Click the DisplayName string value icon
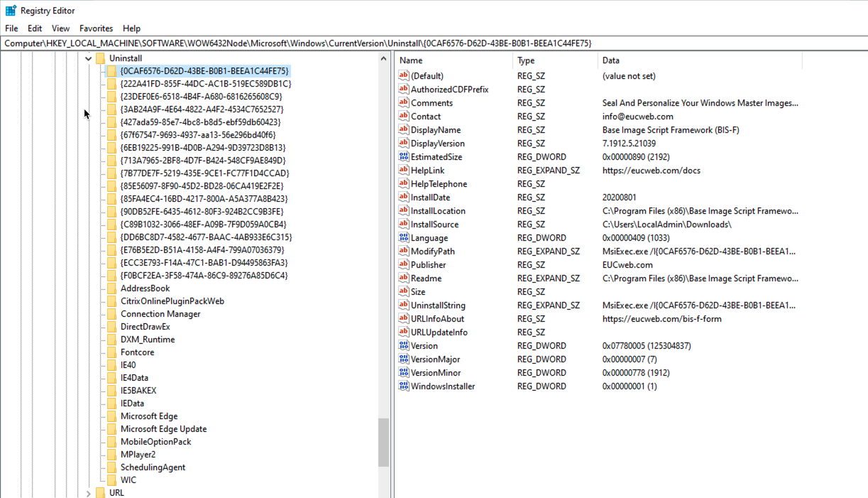 (x=404, y=129)
